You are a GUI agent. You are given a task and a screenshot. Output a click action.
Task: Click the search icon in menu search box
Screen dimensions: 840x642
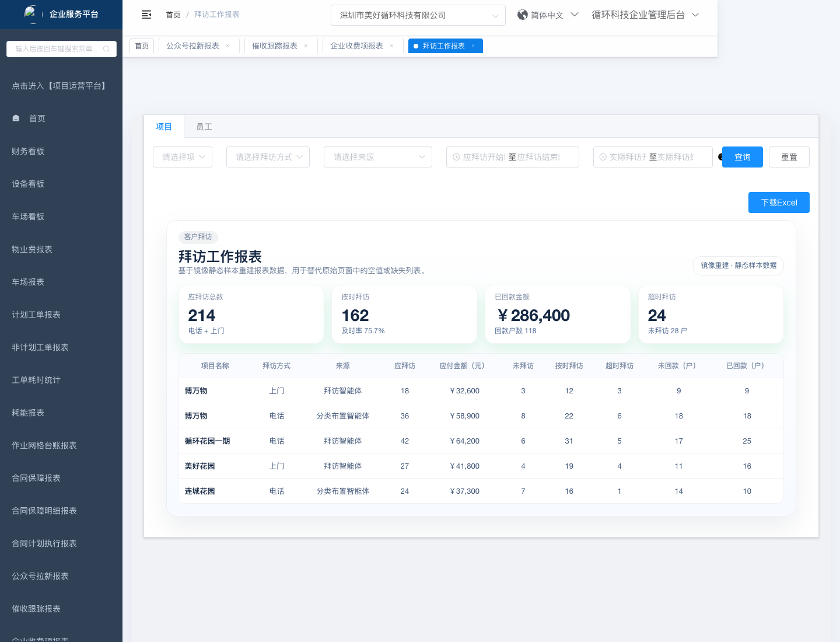106,49
